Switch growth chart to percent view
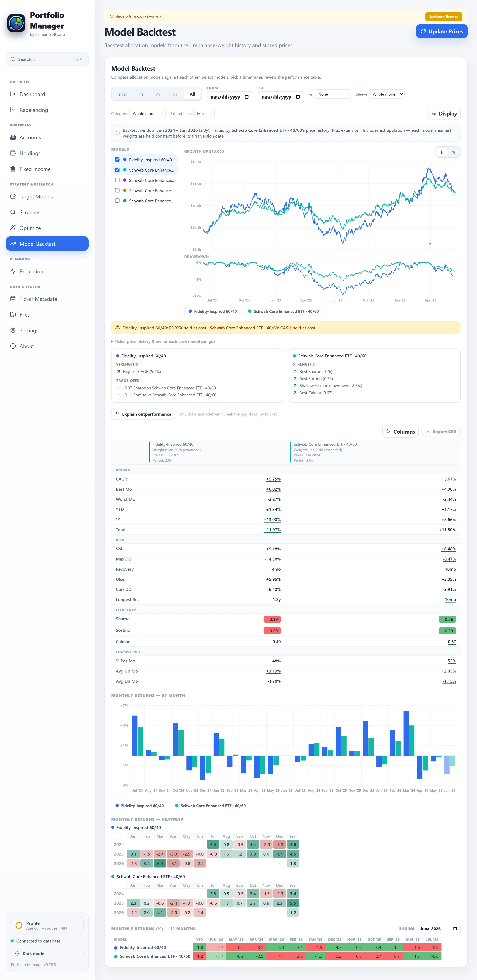 point(453,152)
